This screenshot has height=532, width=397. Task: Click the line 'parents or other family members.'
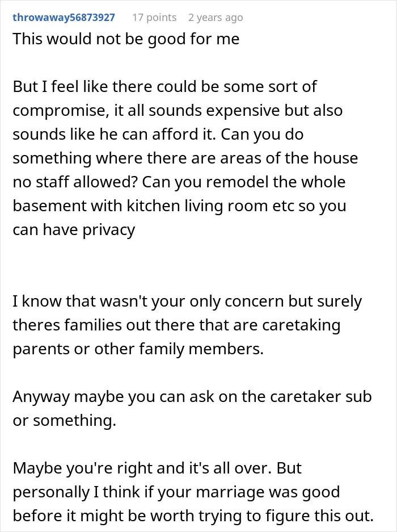138,349
